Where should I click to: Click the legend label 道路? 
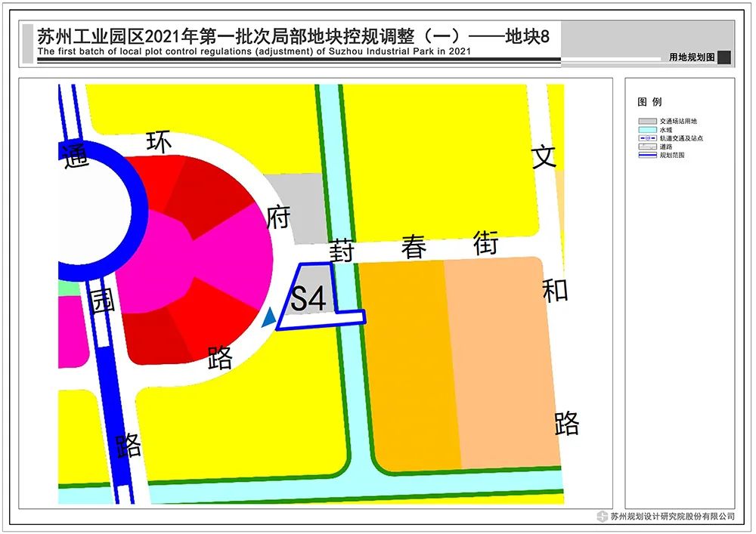(666, 147)
